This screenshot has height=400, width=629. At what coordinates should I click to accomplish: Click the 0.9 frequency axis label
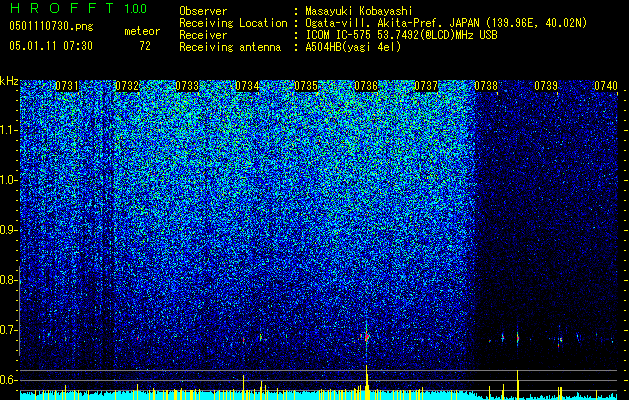tap(8, 230)
